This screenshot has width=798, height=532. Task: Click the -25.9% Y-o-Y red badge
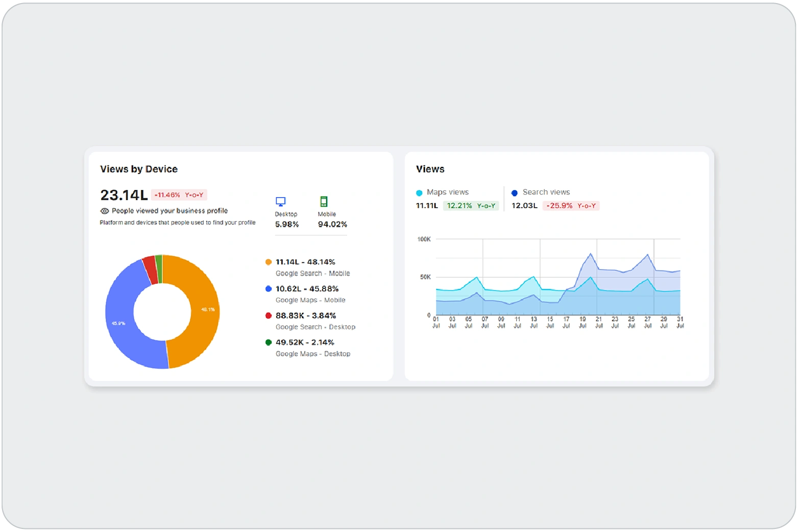pyautogui.click(x=570, y=206)
